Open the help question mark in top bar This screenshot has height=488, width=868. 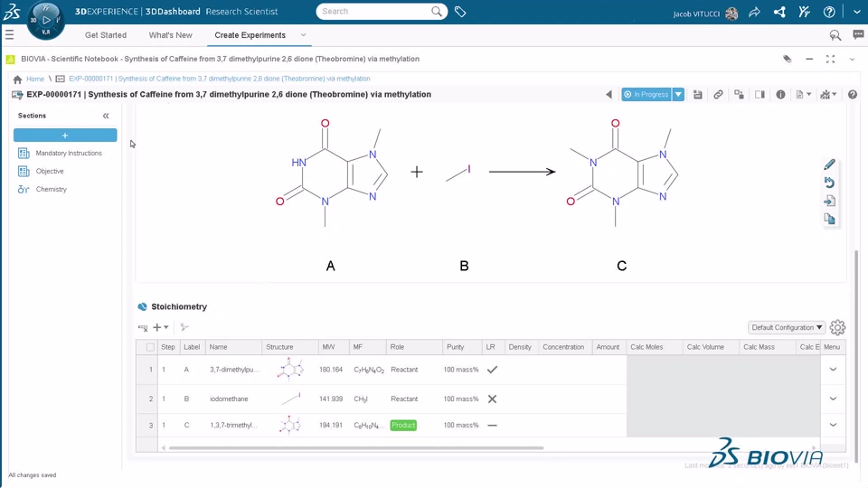tap(829, 12)
